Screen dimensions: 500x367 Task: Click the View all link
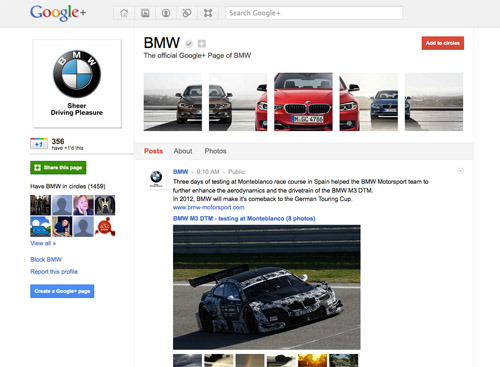[x=43, y=243]
